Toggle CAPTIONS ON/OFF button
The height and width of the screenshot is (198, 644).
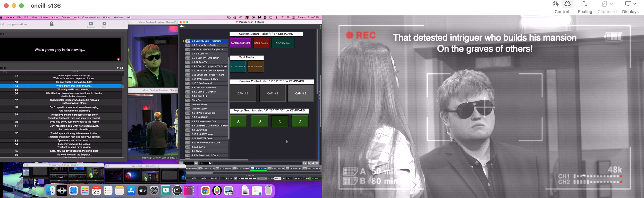240,43
